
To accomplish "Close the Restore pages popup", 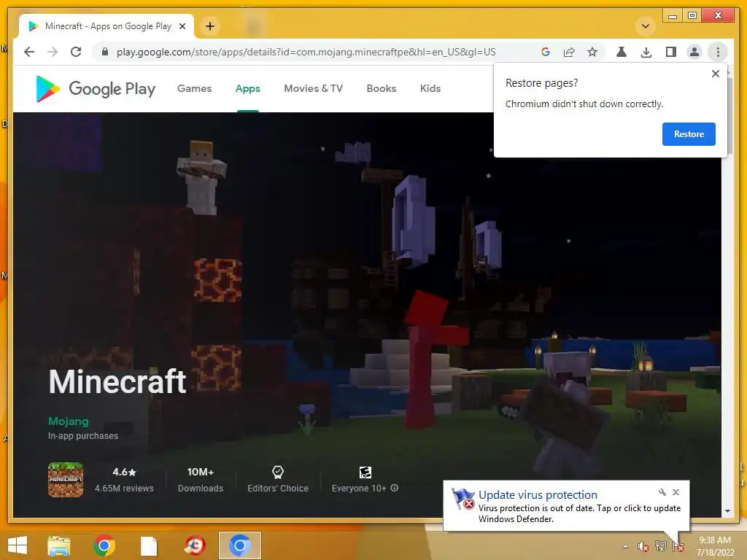I will tap(715, 74).
